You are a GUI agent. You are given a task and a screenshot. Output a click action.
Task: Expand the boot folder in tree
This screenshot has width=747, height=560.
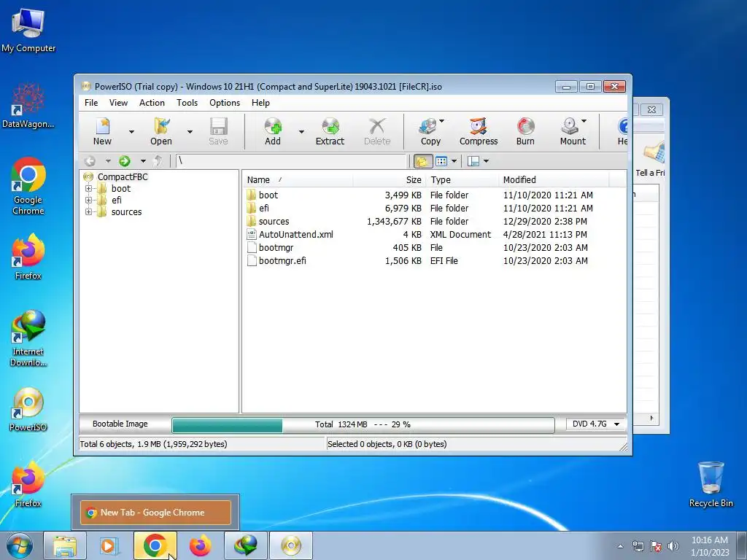click(x=88, y=189)
